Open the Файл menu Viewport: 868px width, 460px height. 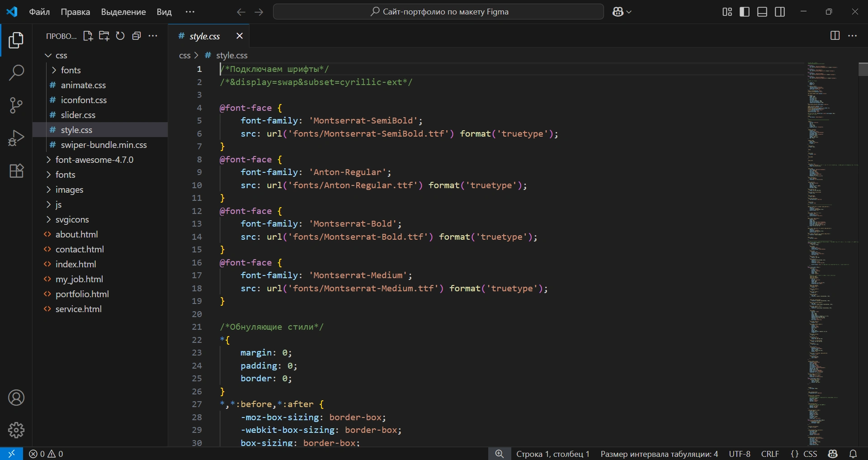(x=39, y=12)
